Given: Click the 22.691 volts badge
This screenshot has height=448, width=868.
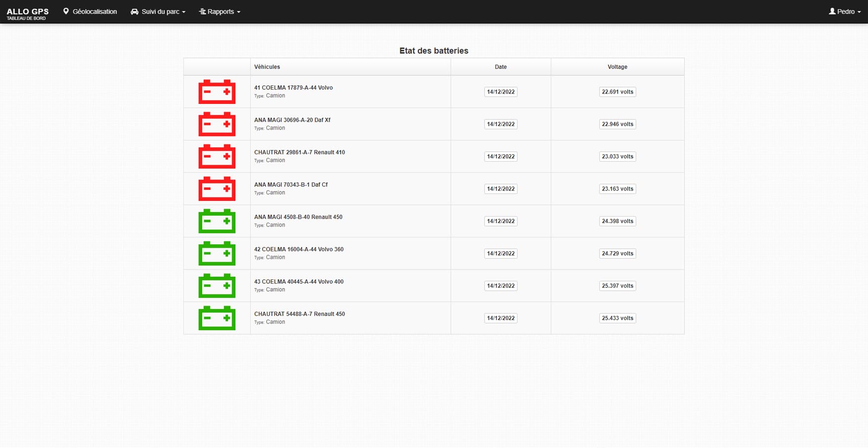Looking at the screenshot, I should click(617, 92).
